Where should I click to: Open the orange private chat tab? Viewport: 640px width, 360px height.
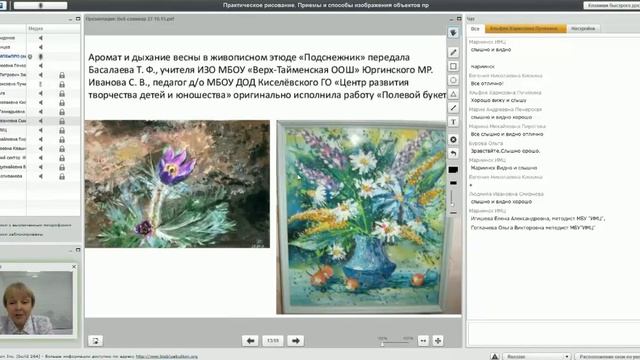[525, 29]
